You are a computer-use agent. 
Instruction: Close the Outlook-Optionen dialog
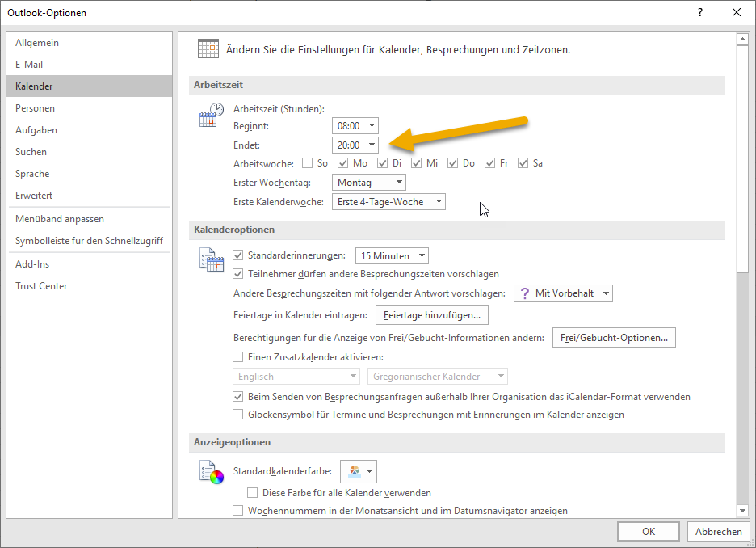737,13
